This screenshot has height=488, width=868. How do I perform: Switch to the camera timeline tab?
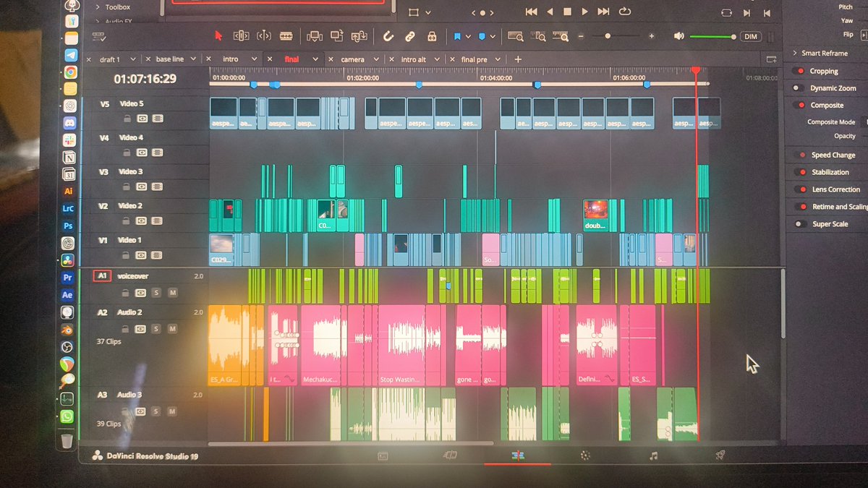[x=352, y=59]
